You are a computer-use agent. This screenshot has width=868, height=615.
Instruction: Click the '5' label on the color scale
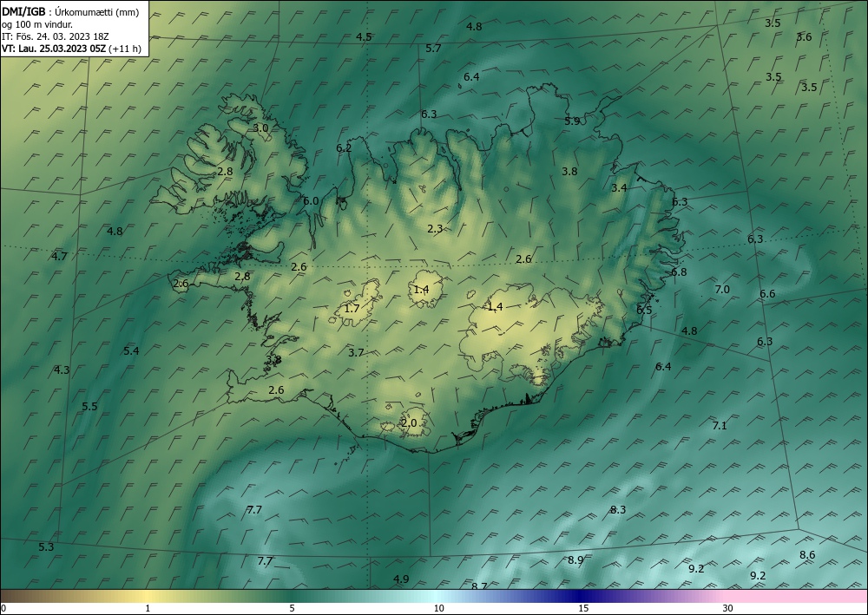pos(292,608)
